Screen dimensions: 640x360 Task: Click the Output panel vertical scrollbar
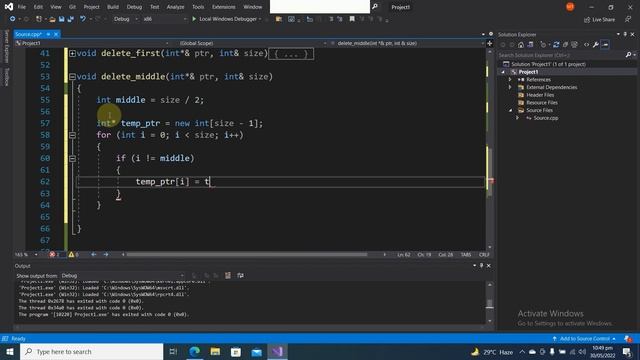click(490, 303)
